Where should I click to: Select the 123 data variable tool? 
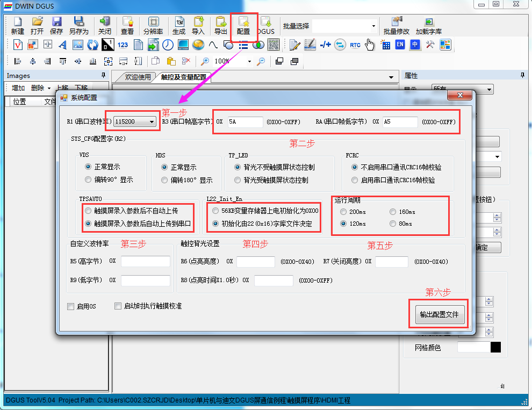tap(123, 45)
